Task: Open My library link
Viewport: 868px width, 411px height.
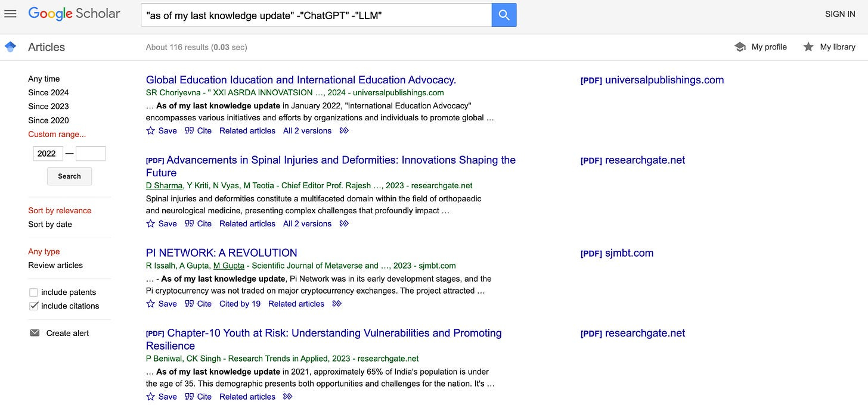Action: pyautogui.click(x=838, y=47)
